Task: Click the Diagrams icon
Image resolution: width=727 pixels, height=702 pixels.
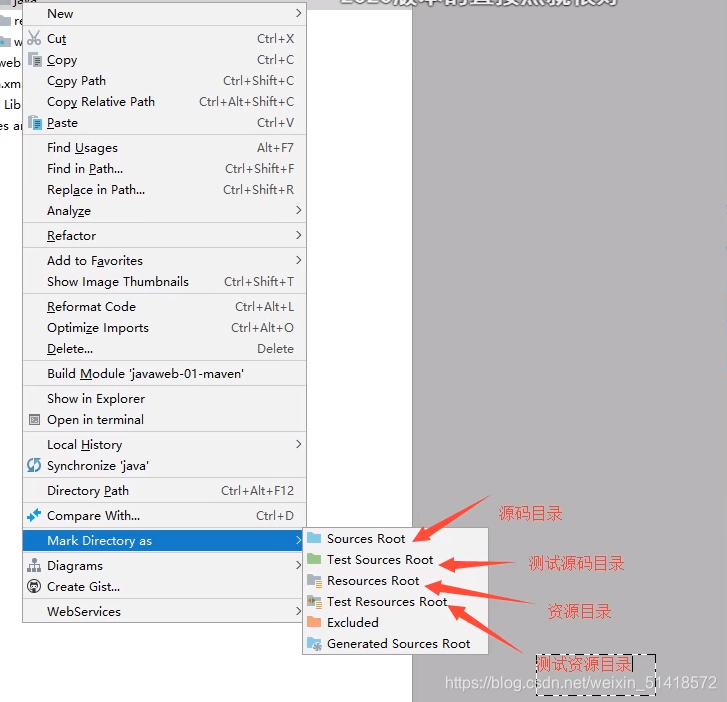Action: [x=34, y=565]
